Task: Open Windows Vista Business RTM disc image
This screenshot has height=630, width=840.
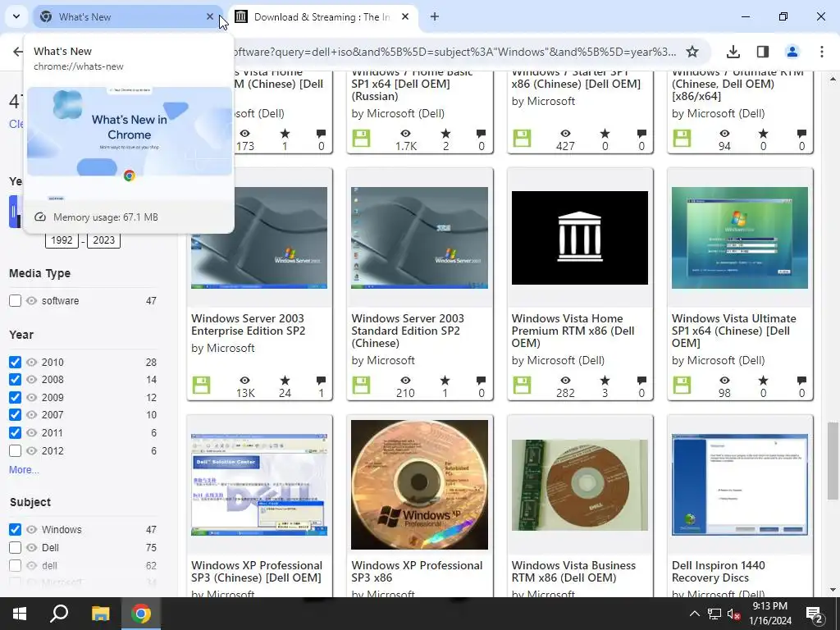Action: (x=580, y=485)
